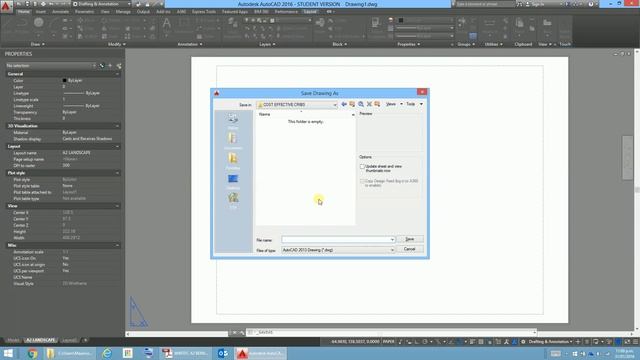Open Drafting & Annotation workspace dropdown in title bar
This screenshot has width=640, height=360.
coord(101,4)
